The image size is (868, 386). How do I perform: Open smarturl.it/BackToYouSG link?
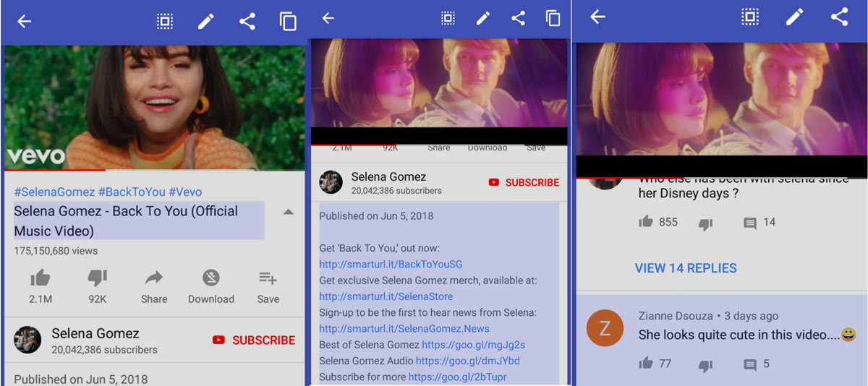pyautogui.click(x=391, y=265)
